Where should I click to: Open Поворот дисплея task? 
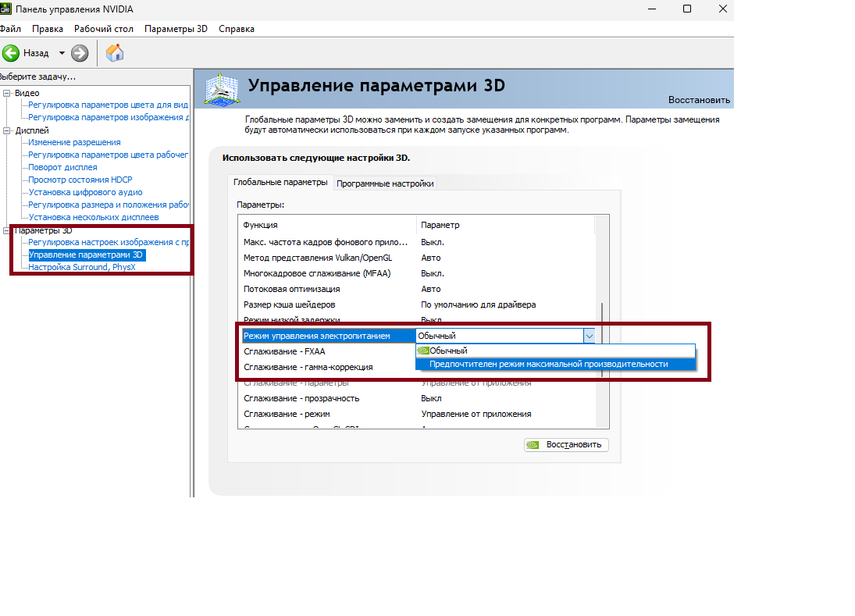[62, 167]
